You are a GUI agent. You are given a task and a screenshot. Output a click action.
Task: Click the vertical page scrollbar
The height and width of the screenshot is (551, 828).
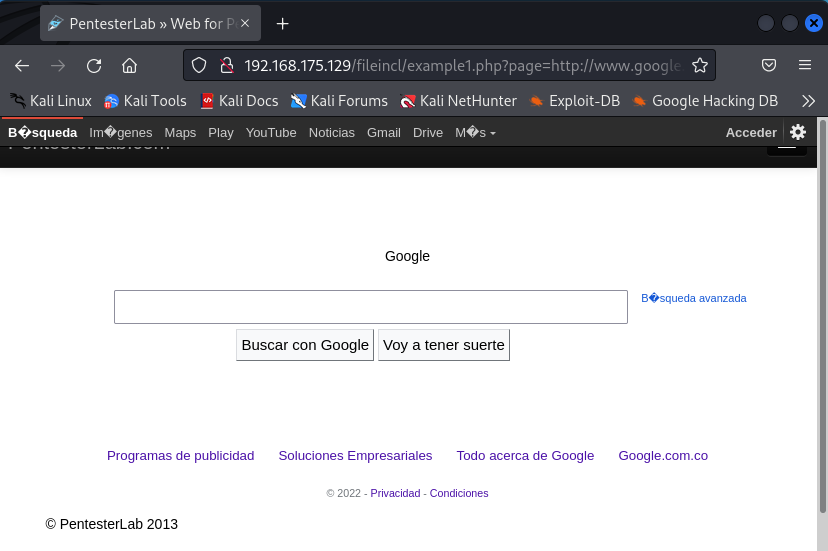[822, 317]
